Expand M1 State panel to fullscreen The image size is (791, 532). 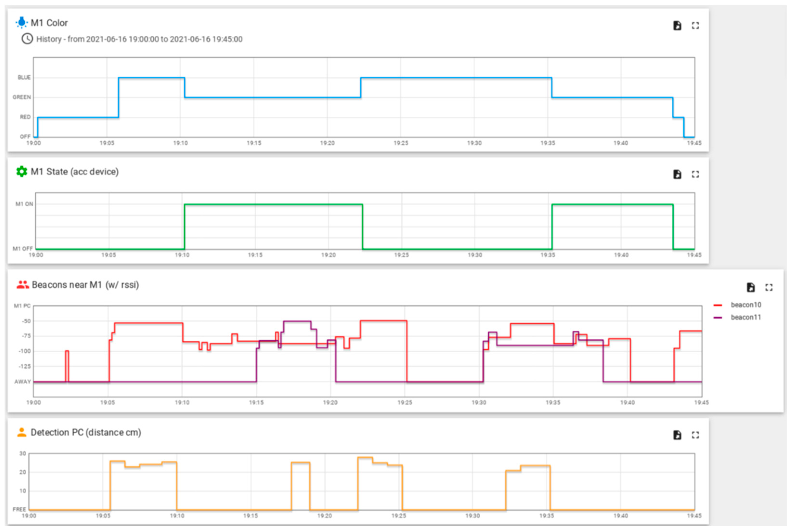tap(695, 174)
